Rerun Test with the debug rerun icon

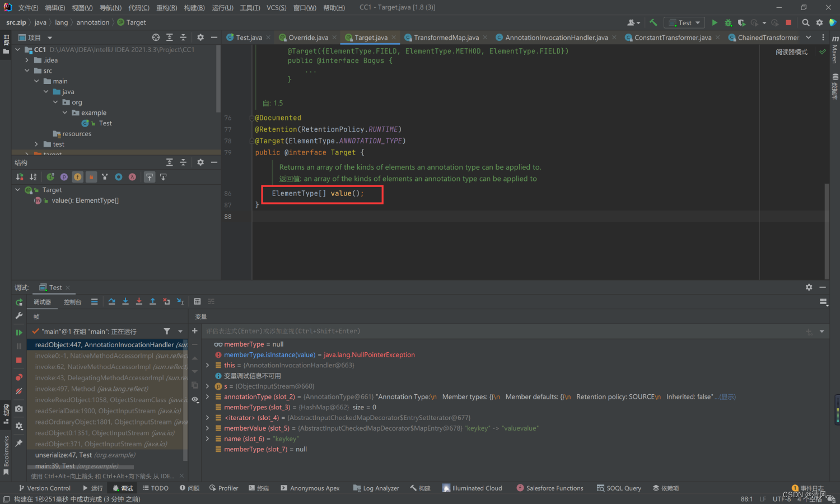[19, 302]
